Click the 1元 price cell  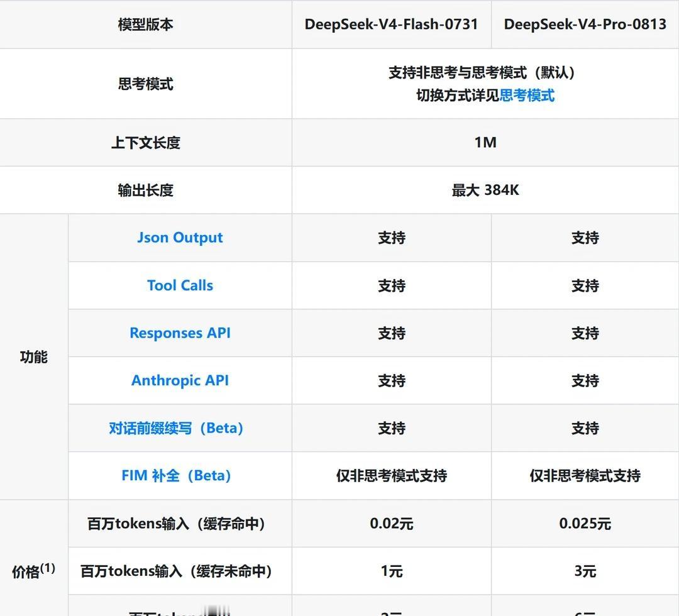click(392, 571)
